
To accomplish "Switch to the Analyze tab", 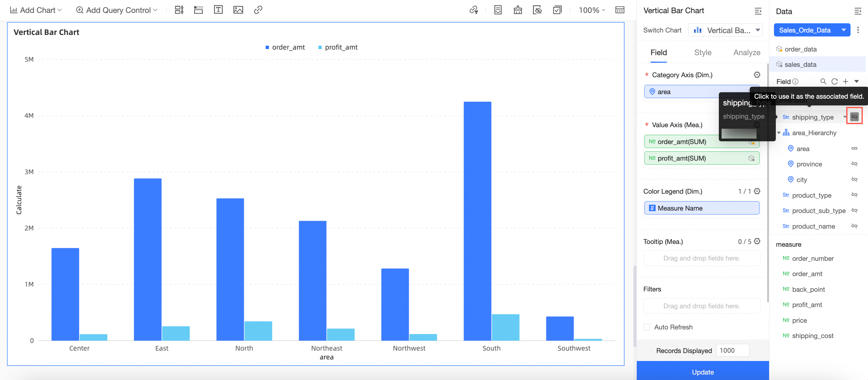I will (x=746, y=53).
